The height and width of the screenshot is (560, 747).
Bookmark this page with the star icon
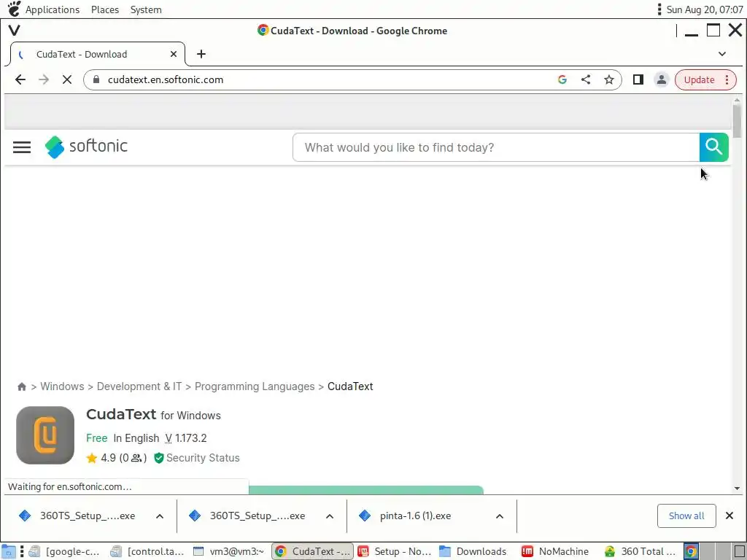(x=609, y=79)
